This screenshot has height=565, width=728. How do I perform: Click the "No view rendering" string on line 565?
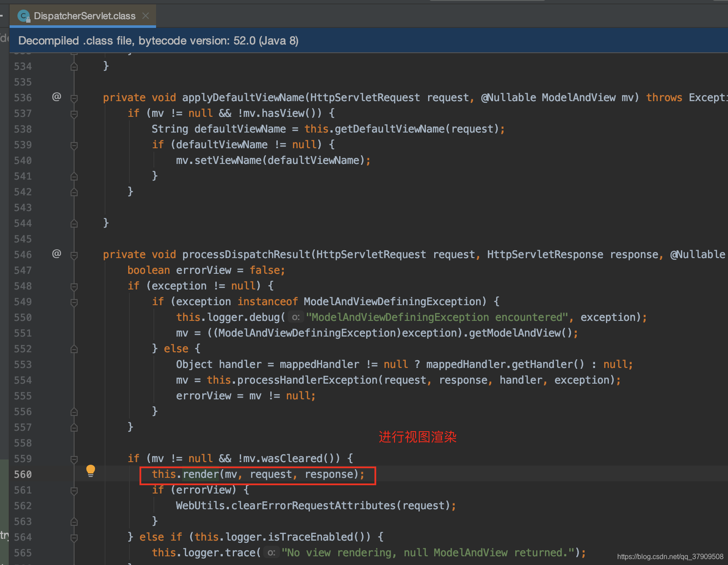click(x=428, y=553)
